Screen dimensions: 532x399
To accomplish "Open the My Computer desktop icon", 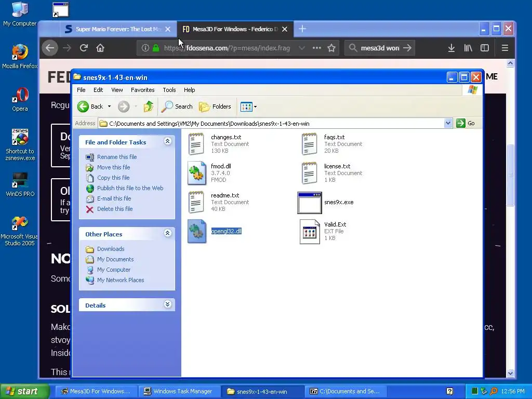I will tap(20, 14).
